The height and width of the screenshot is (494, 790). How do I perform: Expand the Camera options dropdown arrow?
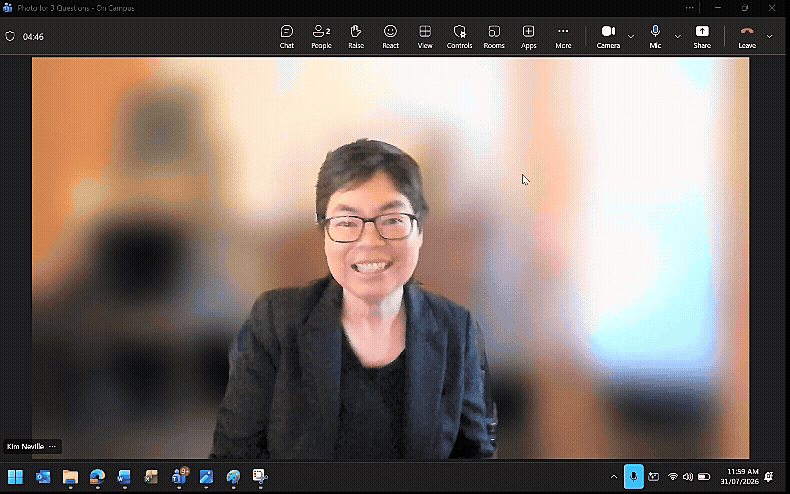(x=631, y=36)
